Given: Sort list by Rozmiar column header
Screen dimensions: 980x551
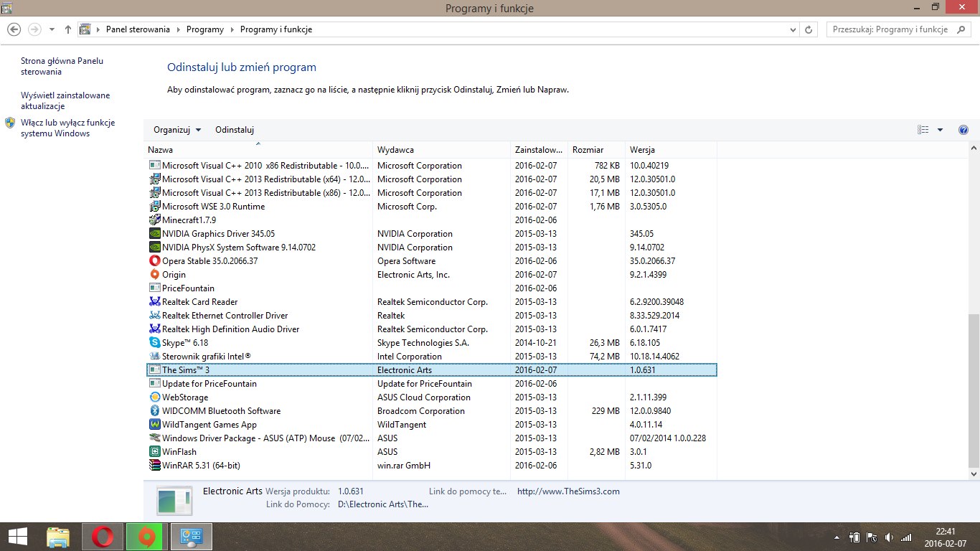Looking at the screenshot, I should tap(588, 150).
